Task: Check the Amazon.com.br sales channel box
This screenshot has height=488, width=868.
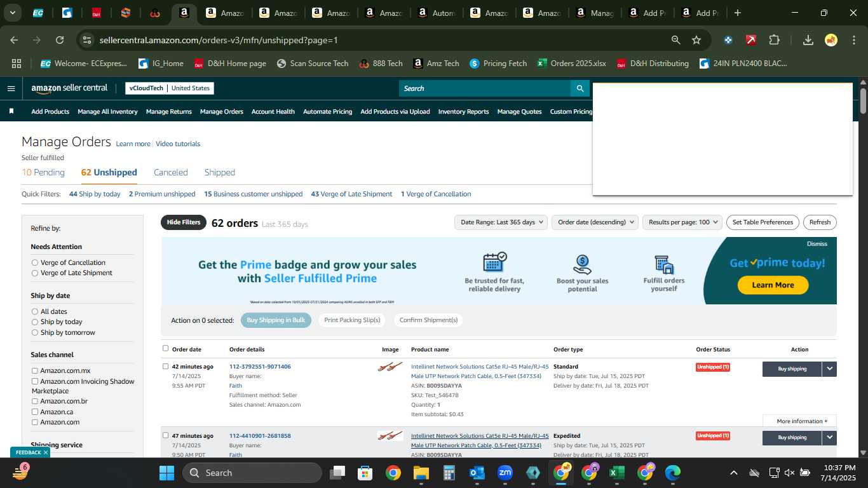Action: point(35,401)
